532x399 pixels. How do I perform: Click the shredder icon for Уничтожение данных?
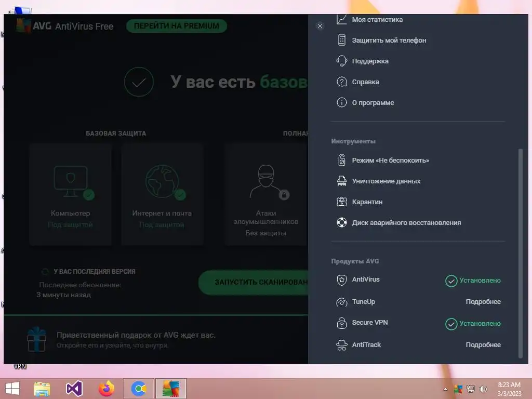pyautogui.click(x=342, y=181)
